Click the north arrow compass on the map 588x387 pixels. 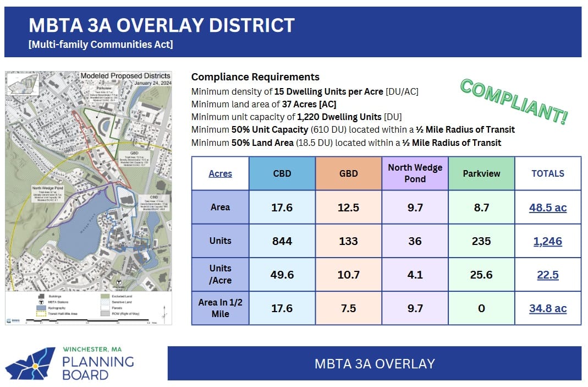[163, 313]
